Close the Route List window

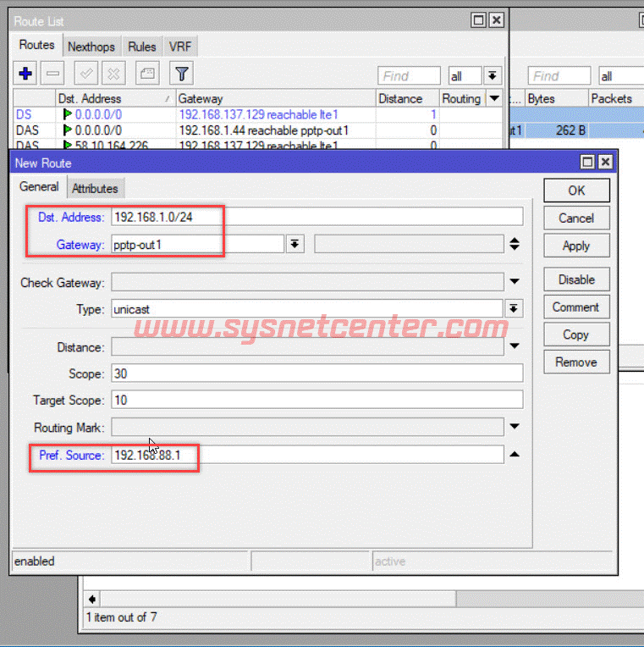[x=497, y=19]
